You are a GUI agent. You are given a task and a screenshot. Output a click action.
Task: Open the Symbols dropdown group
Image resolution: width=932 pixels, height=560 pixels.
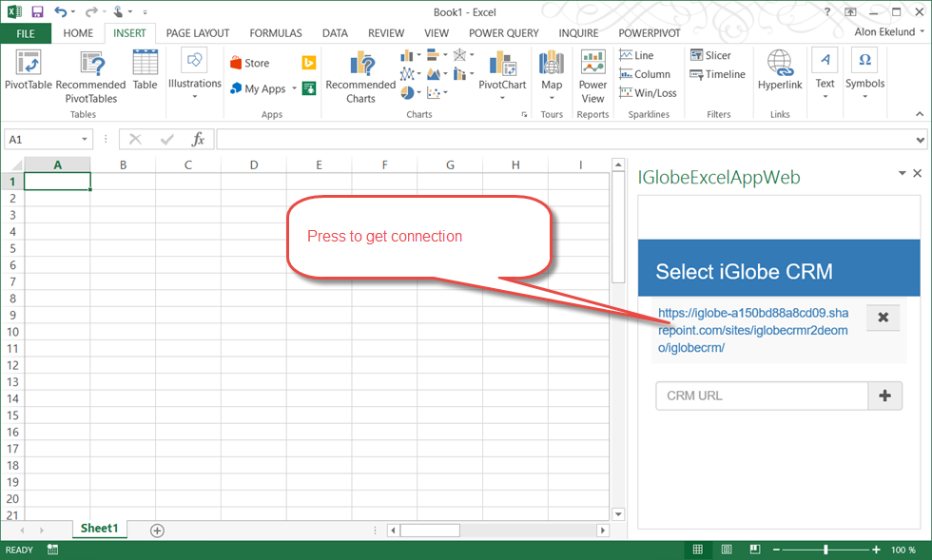(x=864, y=74)
